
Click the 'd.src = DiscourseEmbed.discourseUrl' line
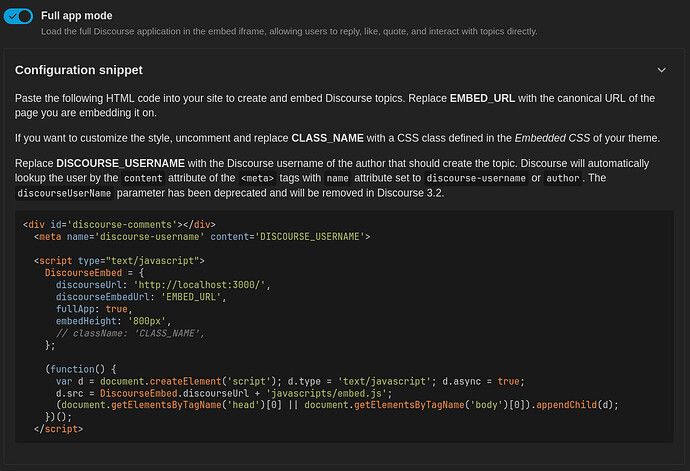(x=224, y=393)
